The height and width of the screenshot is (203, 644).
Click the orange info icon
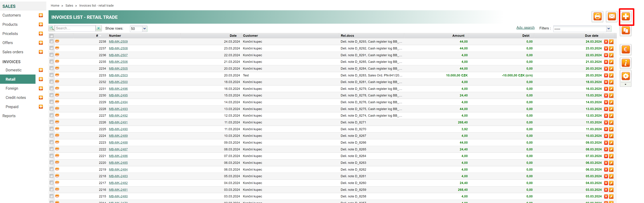point(626,63)
